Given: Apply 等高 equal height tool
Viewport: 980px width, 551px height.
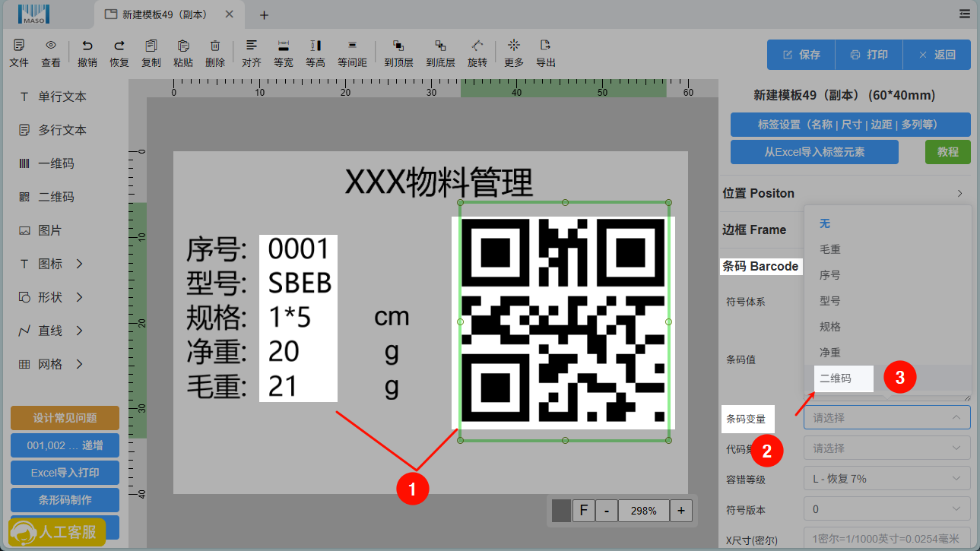Looking at the screenshot, I should click(316, 46).
